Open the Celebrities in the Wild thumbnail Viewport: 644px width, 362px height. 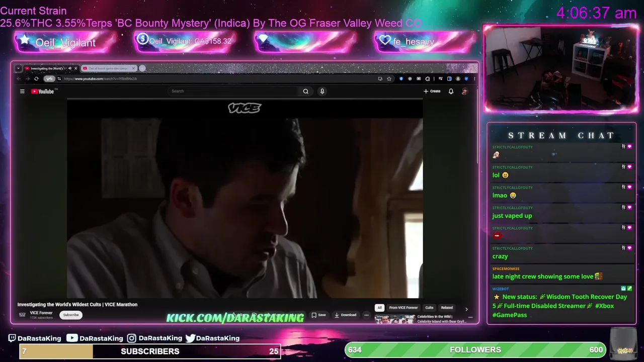(x=394, y=319)
